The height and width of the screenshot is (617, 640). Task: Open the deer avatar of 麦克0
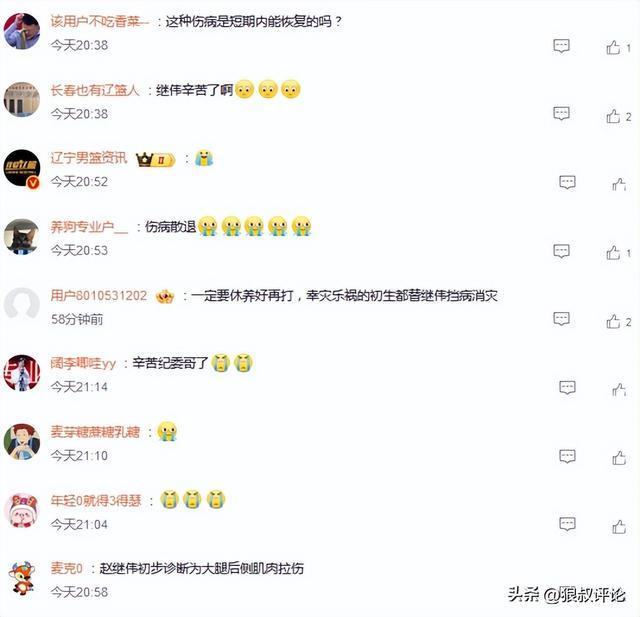tap(22, 578)
